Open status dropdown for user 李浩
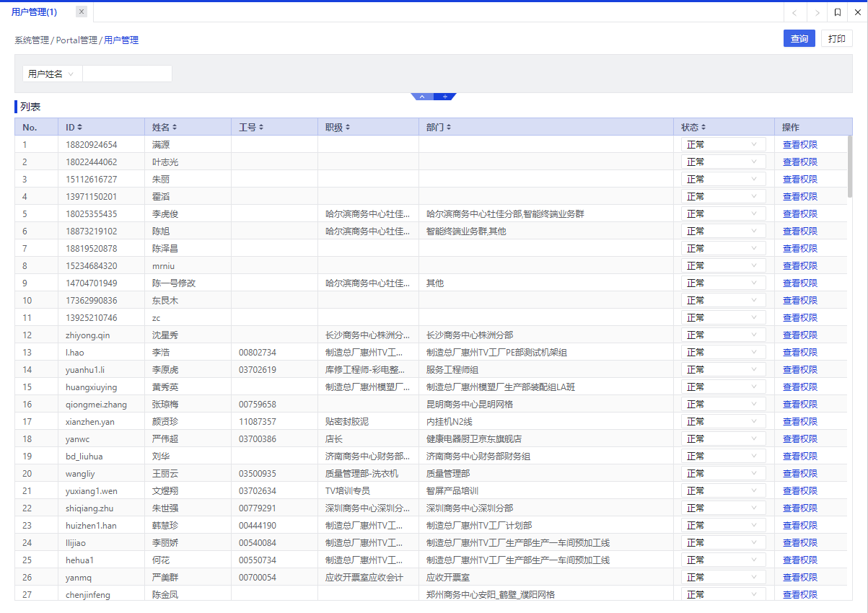868x613 pixels. click(723, 352)
